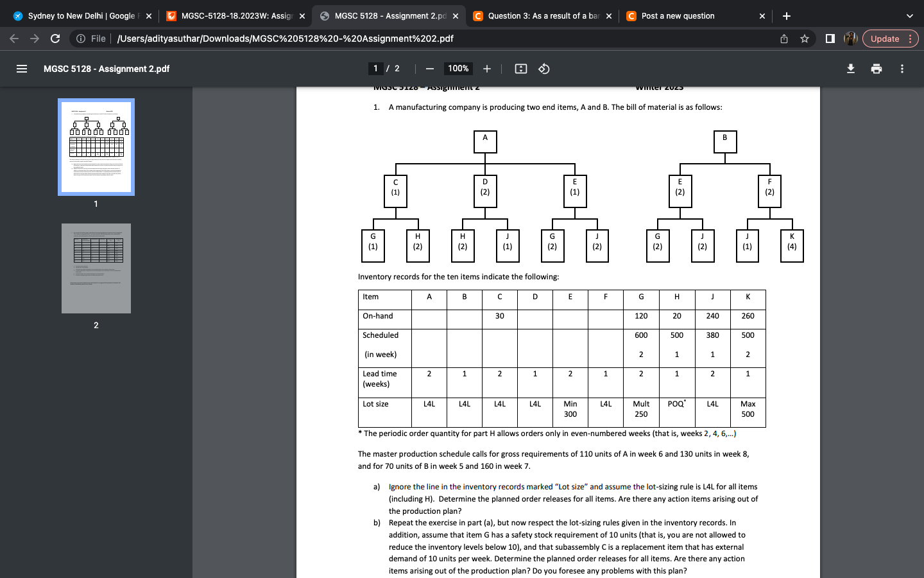Rotate the PDF counterclockwise
The height and width of the screenshot is (578, 924).
point(542,69)
